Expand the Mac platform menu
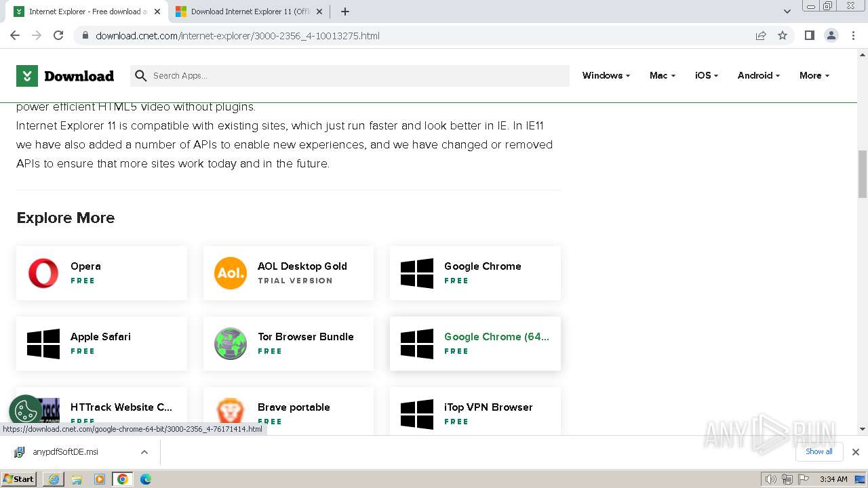Image resolution: width=868 pixels, height=488 pixels. (663, 76)
